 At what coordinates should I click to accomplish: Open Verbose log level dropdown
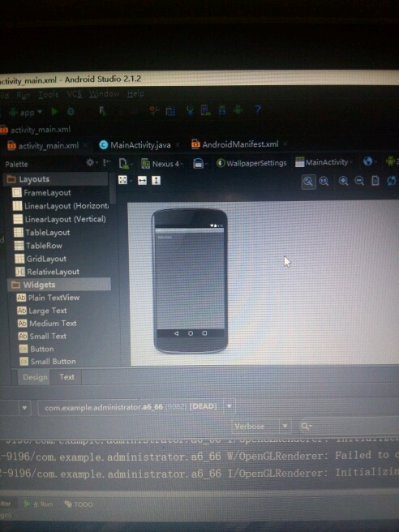tap(261, 426)
